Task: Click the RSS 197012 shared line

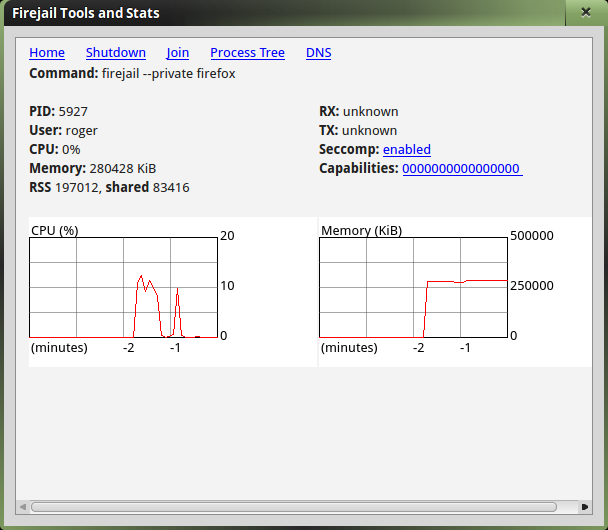Action: point(109,187)
